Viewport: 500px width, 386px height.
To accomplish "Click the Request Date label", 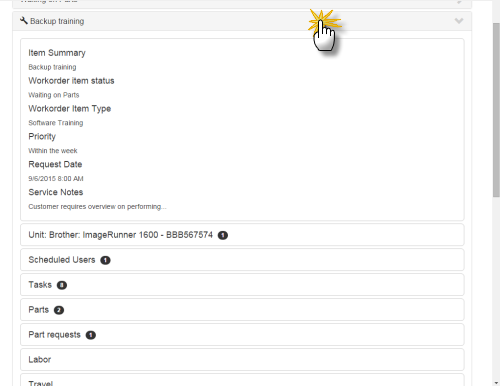I will (55, 164).
